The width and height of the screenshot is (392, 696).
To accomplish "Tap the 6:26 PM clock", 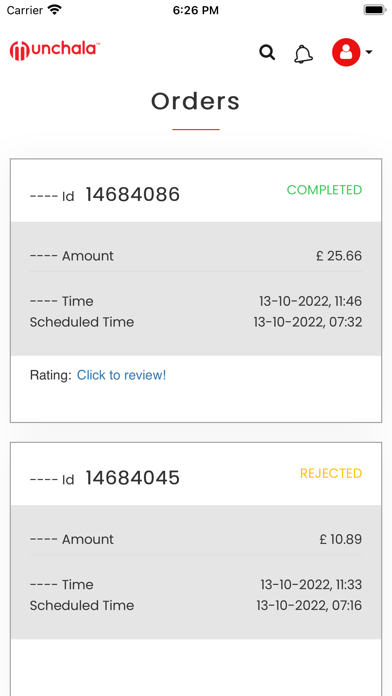I will (196, 10).
